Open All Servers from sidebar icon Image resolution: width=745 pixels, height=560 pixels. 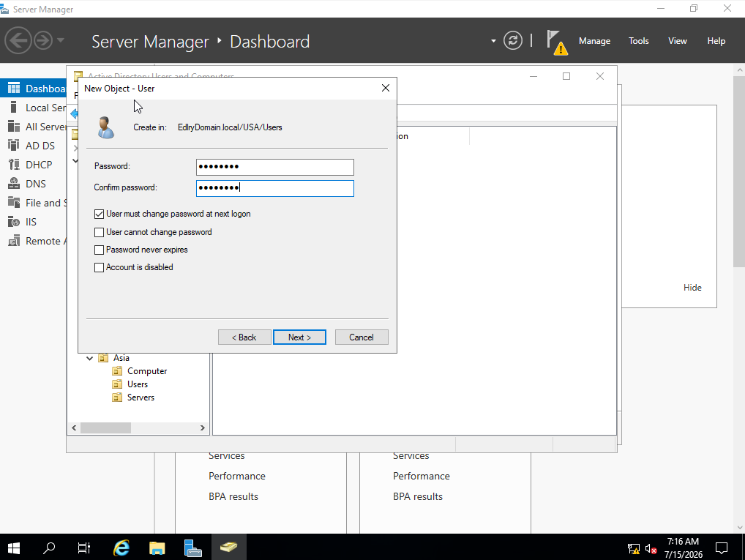click(x=14, y=127)
